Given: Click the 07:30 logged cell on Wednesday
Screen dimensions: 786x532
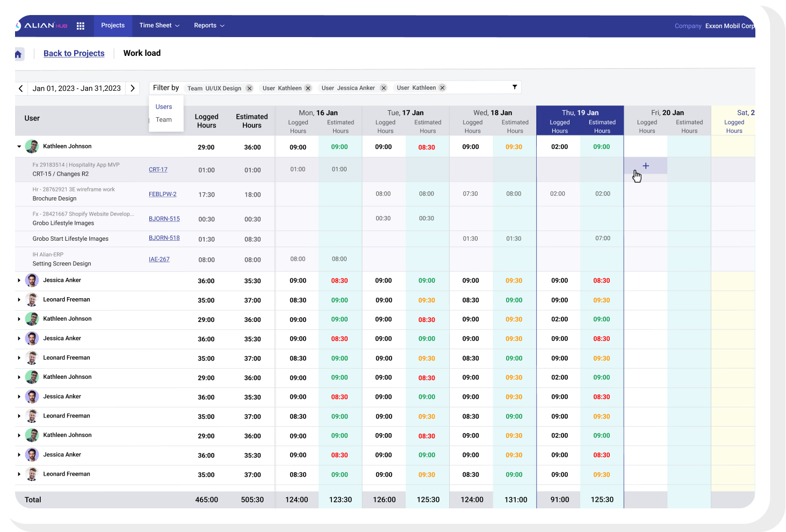Looking at the screenshot, I should point(471,193).
